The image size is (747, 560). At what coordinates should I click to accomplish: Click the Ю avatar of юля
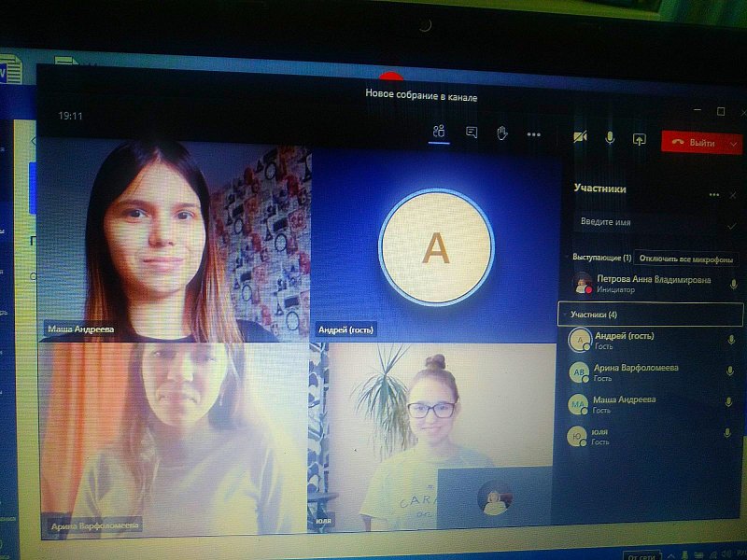tap(576, 436)
